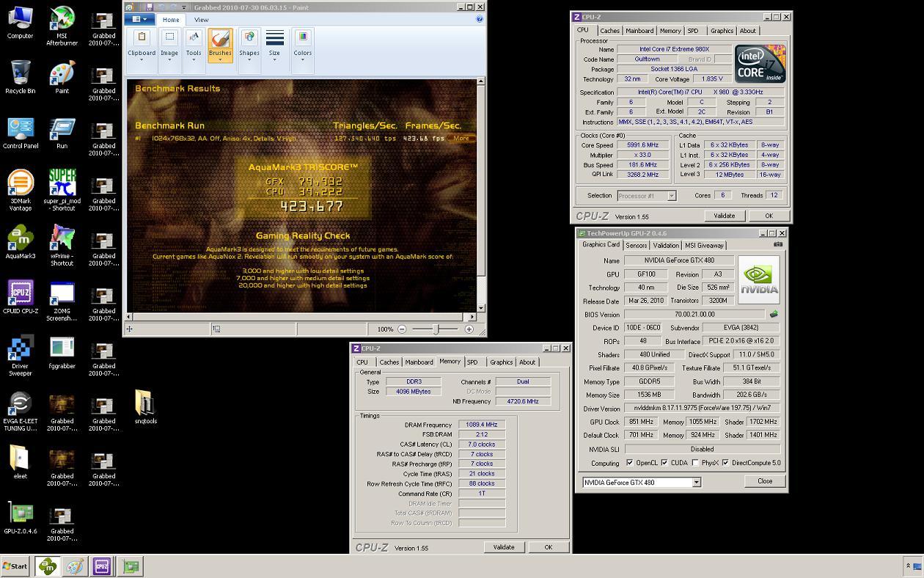
Task: Open the Start menu
Action: click(x=15, y=566)
